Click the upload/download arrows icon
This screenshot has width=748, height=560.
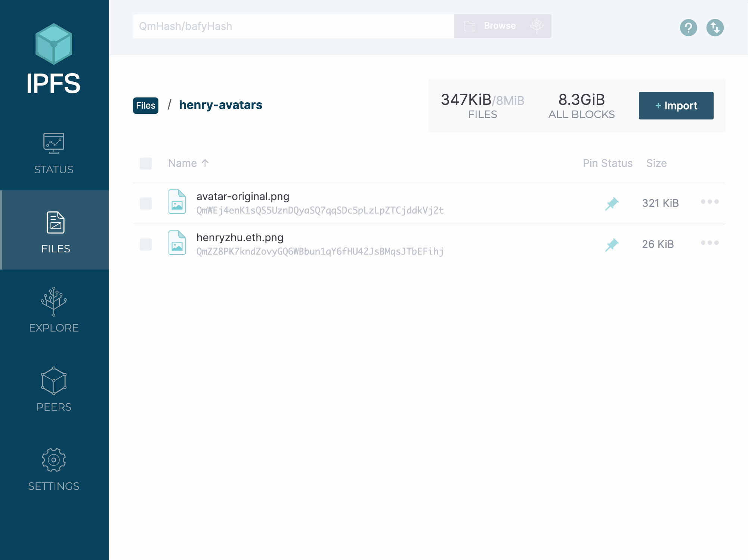tap(715, 28)
